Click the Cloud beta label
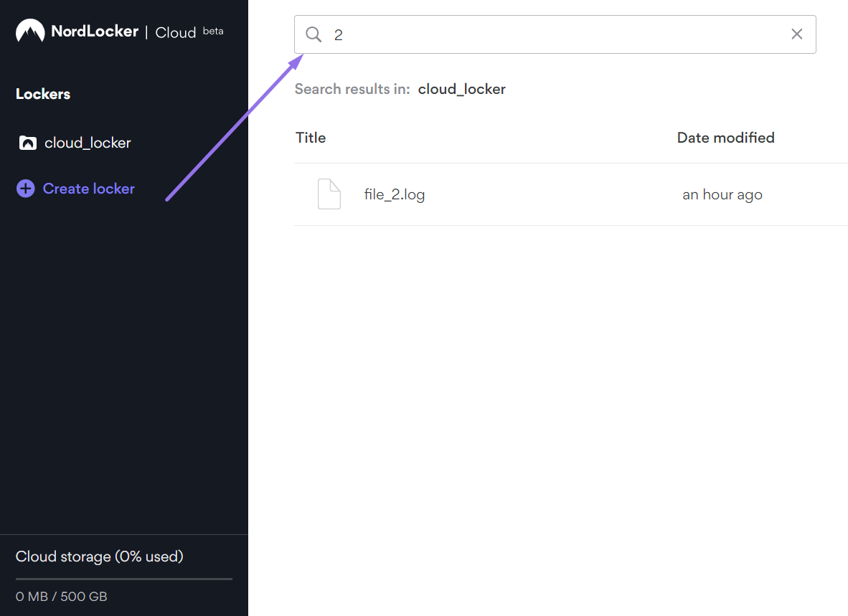This screenshot has width=848, height=616. [x=189, y=32]
